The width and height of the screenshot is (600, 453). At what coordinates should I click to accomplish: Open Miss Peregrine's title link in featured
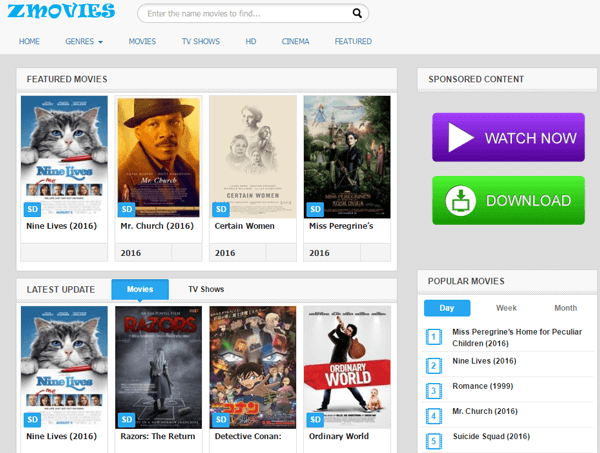[341, 226]
